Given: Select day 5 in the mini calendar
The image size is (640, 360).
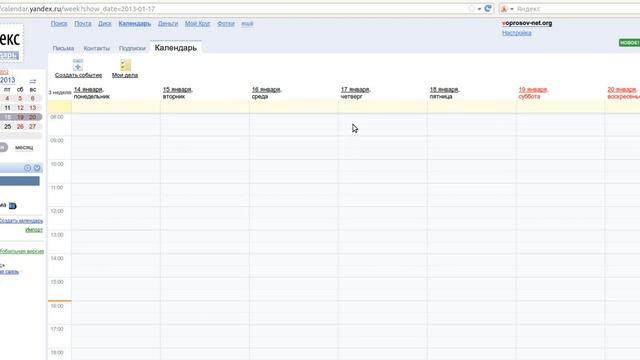Looking at the screenshot, I should tap(20, 98).
